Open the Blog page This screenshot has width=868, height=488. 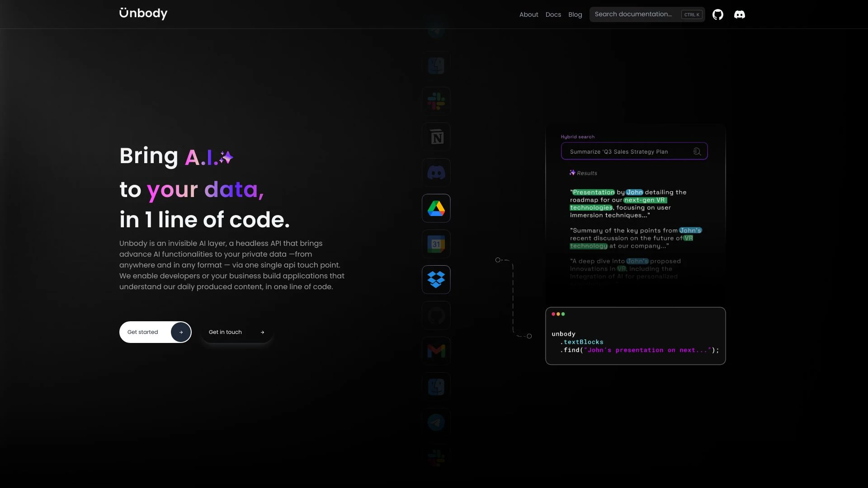tap(575, 14)
